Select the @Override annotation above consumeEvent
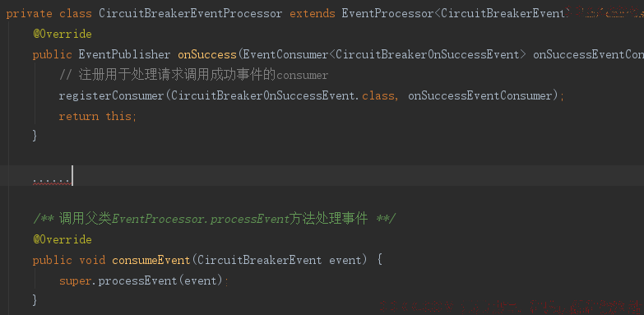This screenshot has height=315, width=644. (63, 239)
